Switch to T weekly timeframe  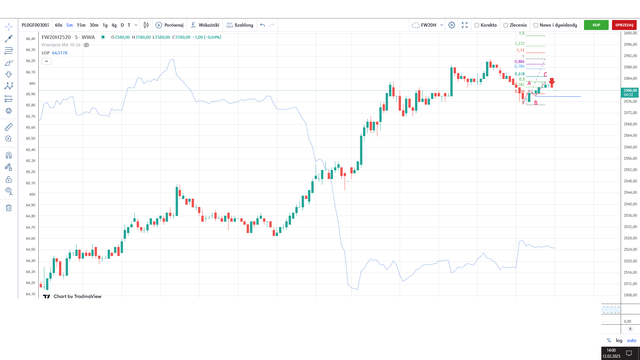[129, 25]
